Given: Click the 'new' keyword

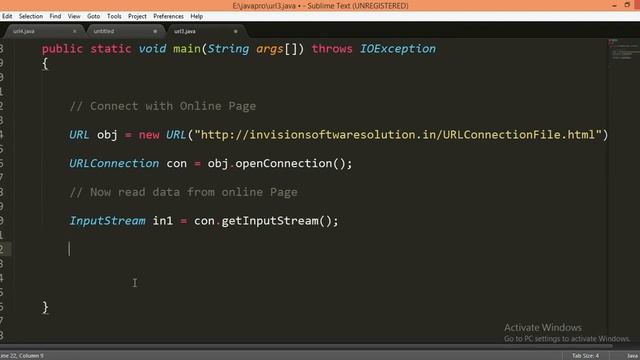Looking at the screenshot, I should click(x=149, y=135).
